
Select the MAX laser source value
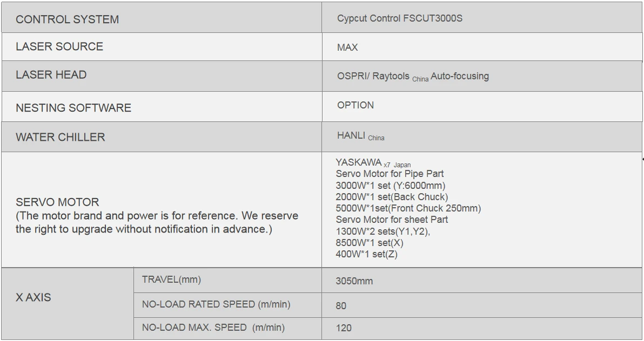tap(347, 47)
